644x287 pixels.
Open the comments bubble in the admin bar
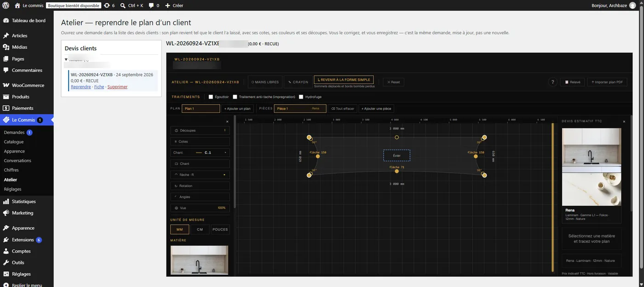tap(151, 6)
